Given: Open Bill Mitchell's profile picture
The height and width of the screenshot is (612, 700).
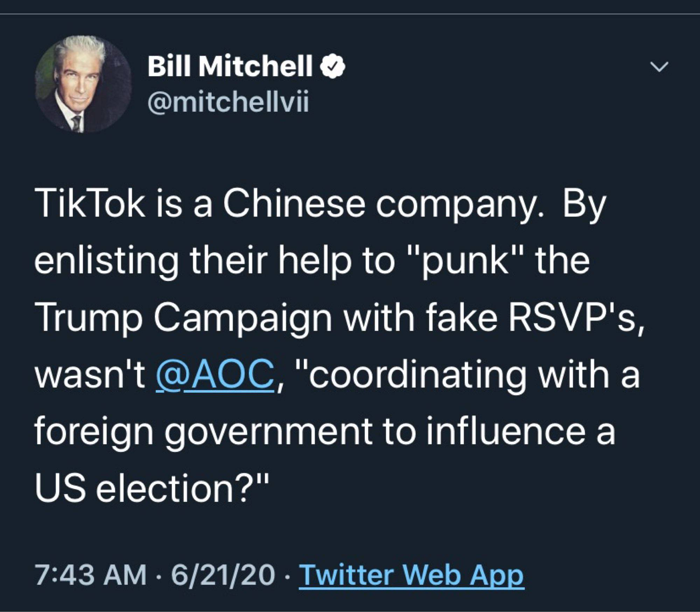Looking at the screenshot, I should click(83, 84).
